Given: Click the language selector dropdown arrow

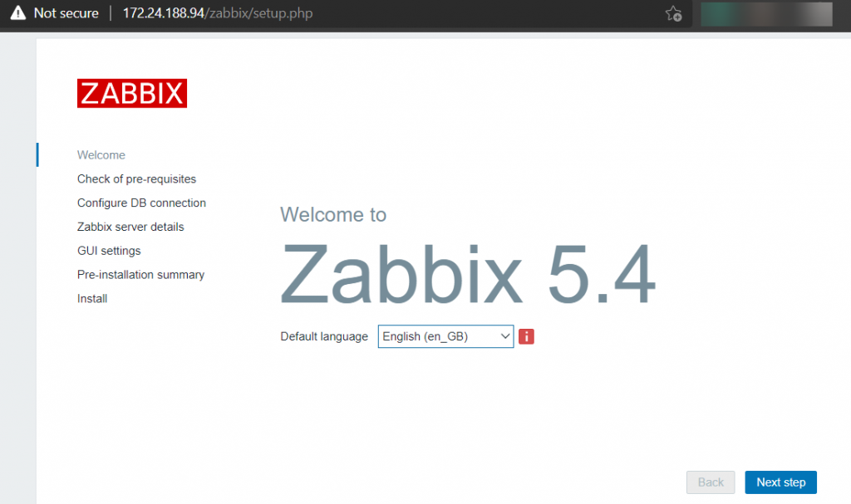Looking at the screenshot, I should (505, 336).
